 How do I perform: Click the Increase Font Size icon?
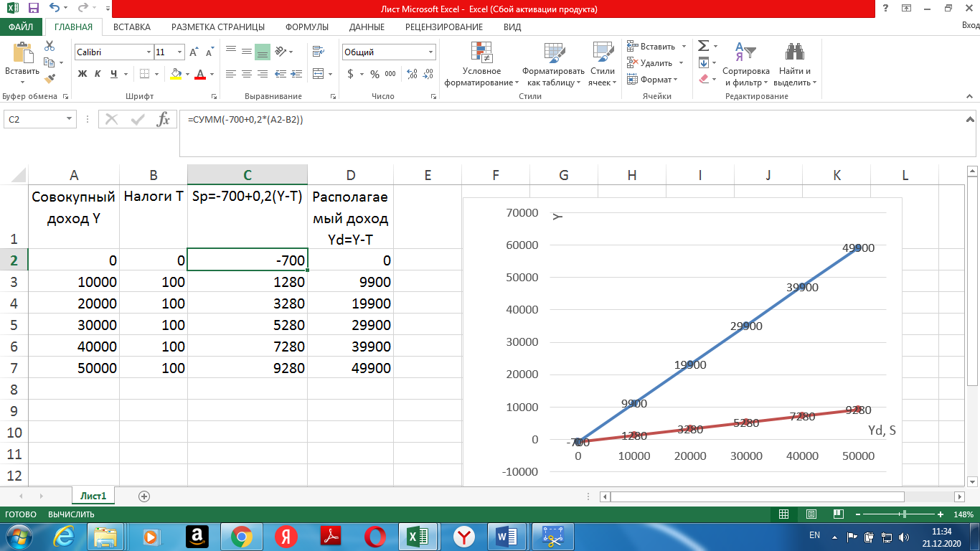click(194, 52)
